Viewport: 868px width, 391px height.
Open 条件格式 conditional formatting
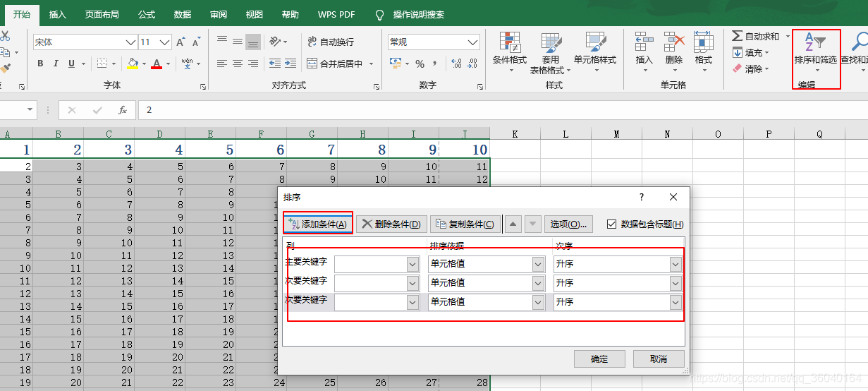click(x=510, y=53)
